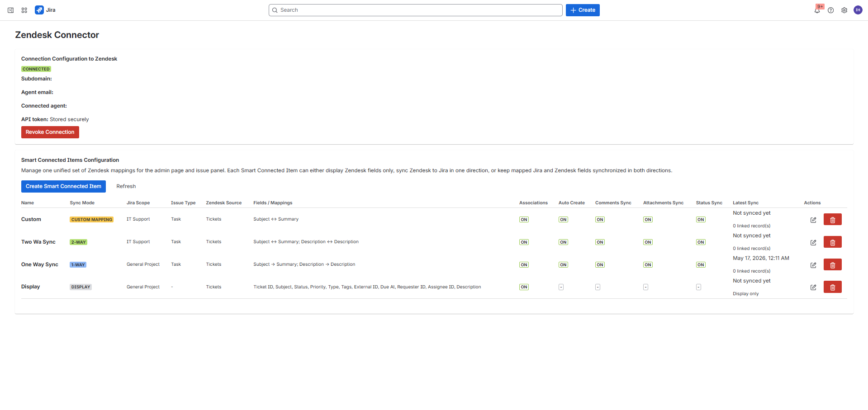Click the Create button in top bar

coord(583,10)
